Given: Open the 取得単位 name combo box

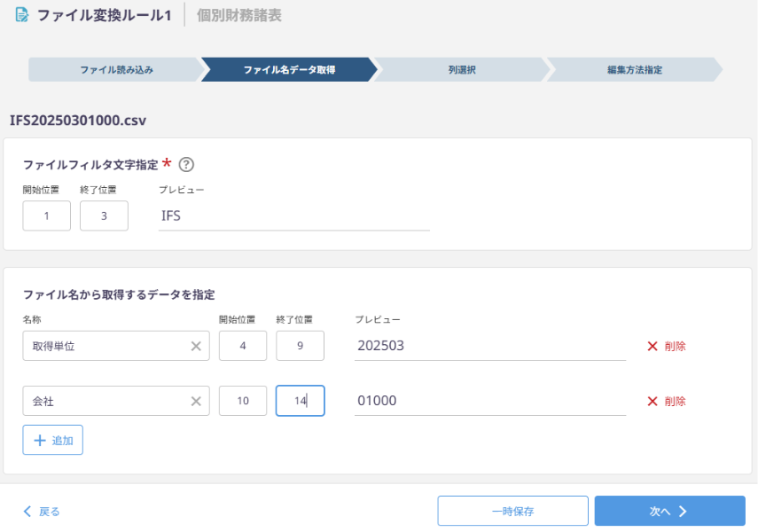Looking at the screenshot, I should pyautogui.click(x=116, y=346).
